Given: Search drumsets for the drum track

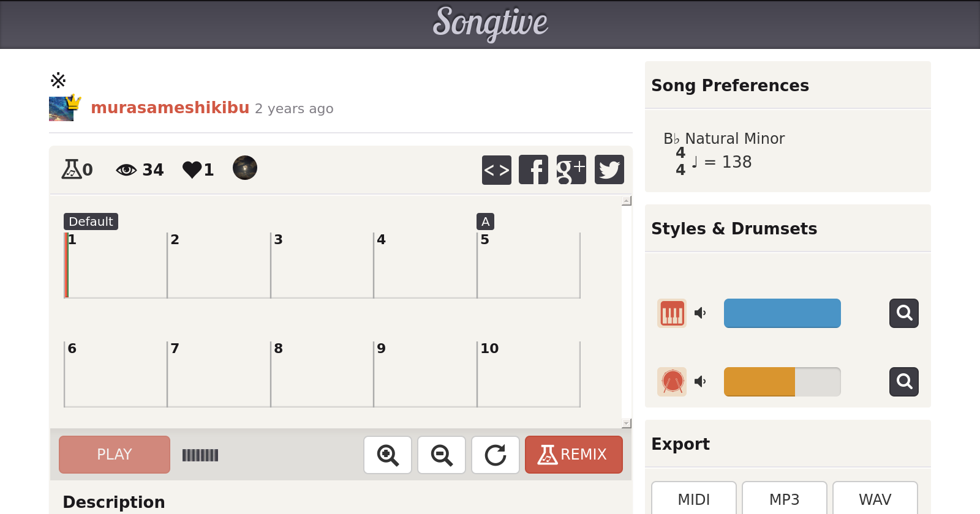Looking at the screenshot, I should (904, 382).
